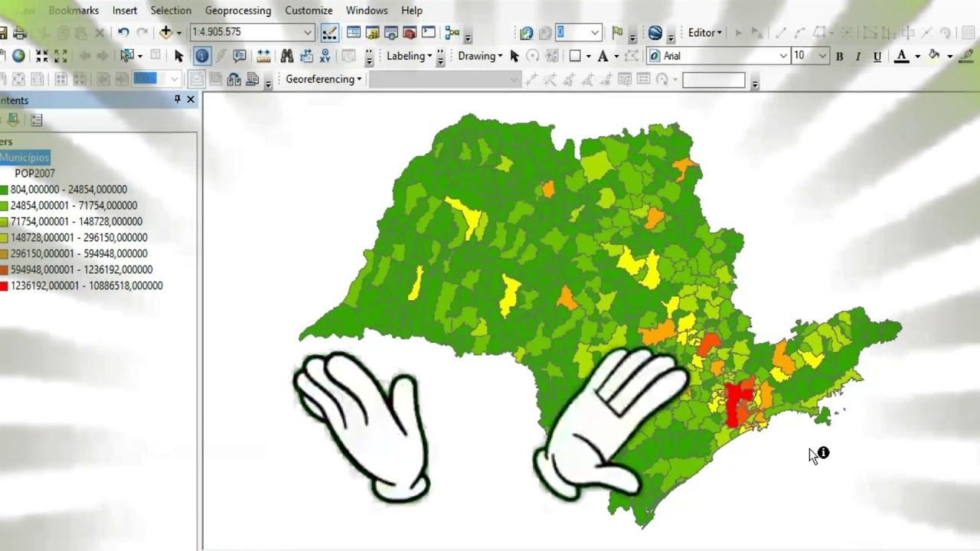The image size is (980, 551).
Task: Open the HTML Popup tool
Action: click(x=240, y=56)
